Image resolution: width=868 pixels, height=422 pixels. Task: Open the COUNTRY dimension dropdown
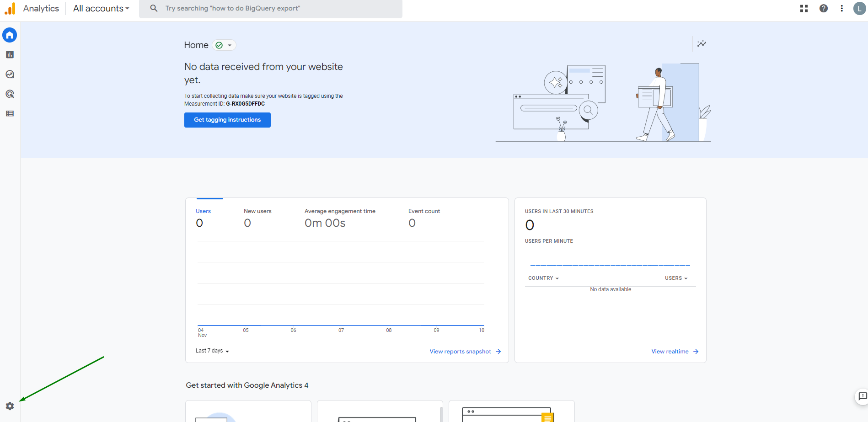pyautogui.click(x=543, y=278)
